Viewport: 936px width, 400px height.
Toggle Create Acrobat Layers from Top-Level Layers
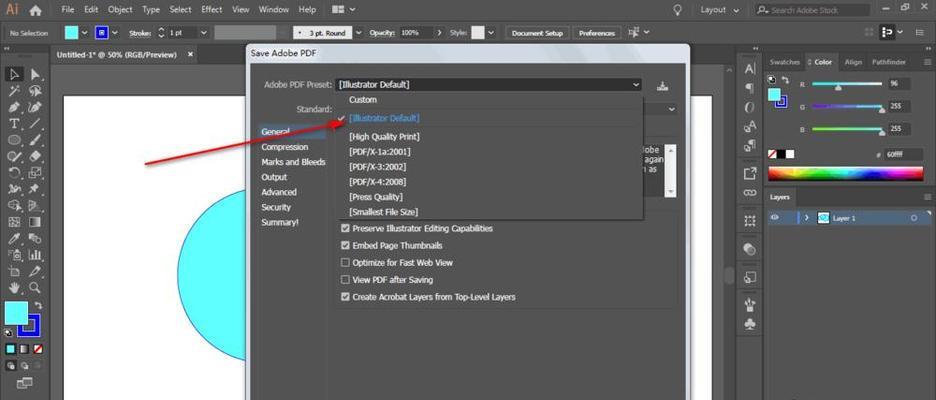[345, 297]
